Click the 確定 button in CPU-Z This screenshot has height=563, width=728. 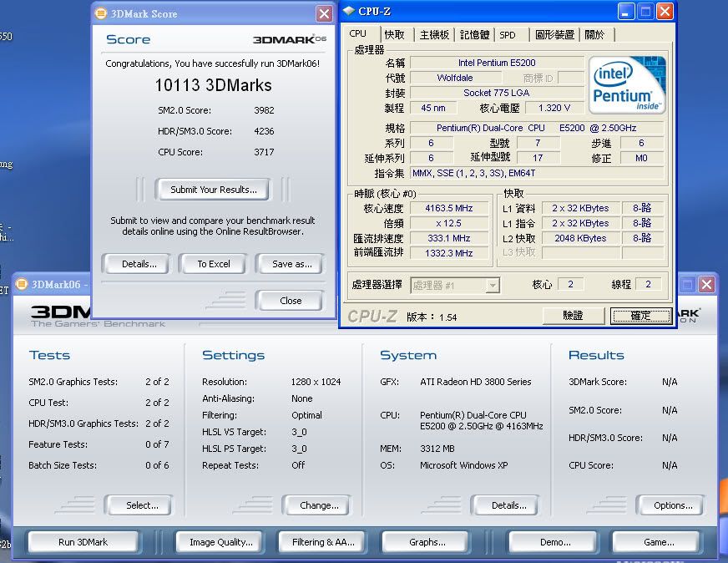(640, 316)
